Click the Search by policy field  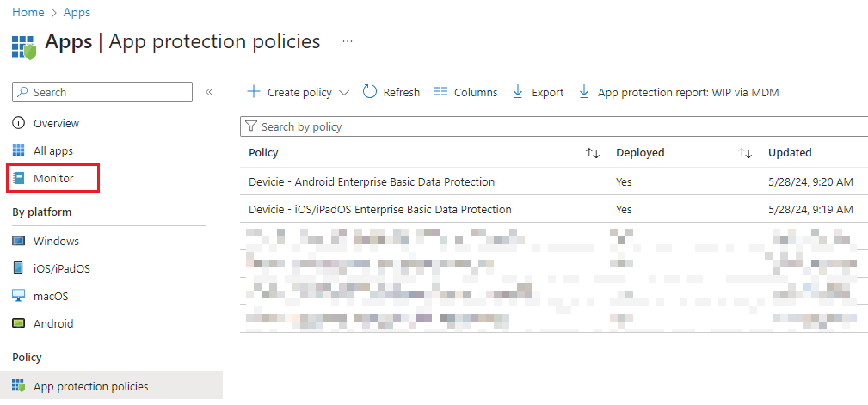(x=551, y=126)
